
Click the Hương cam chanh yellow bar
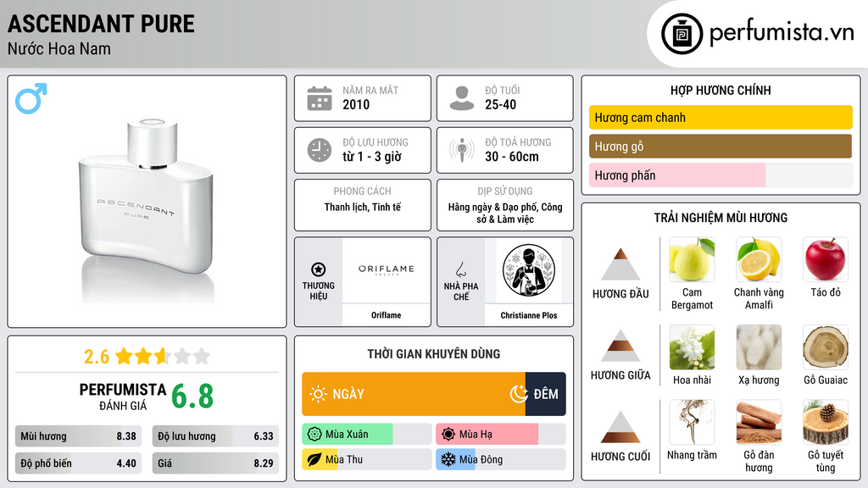pyautogui.click(x=721, y=117)
